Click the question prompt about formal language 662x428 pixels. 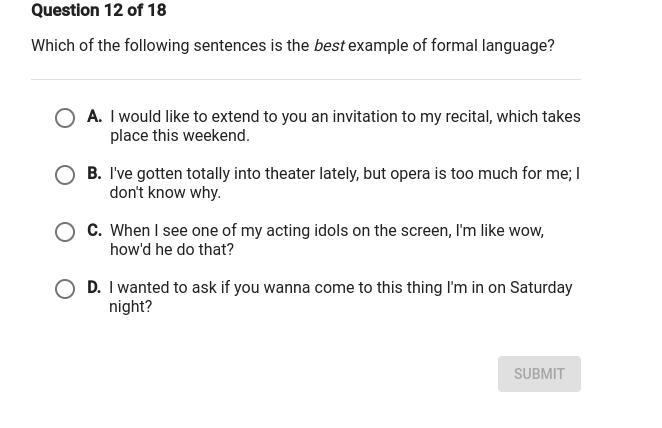[292, 46]
